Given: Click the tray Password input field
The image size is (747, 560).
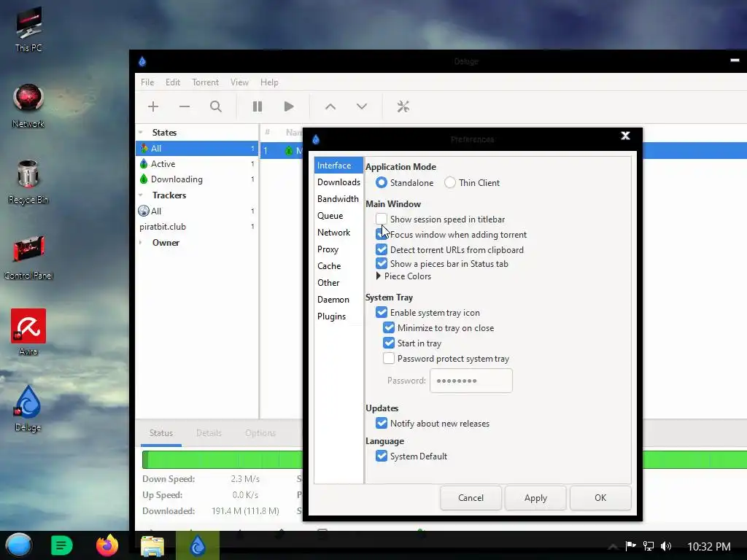Looking at the screenshot, I should click(471, 381).
